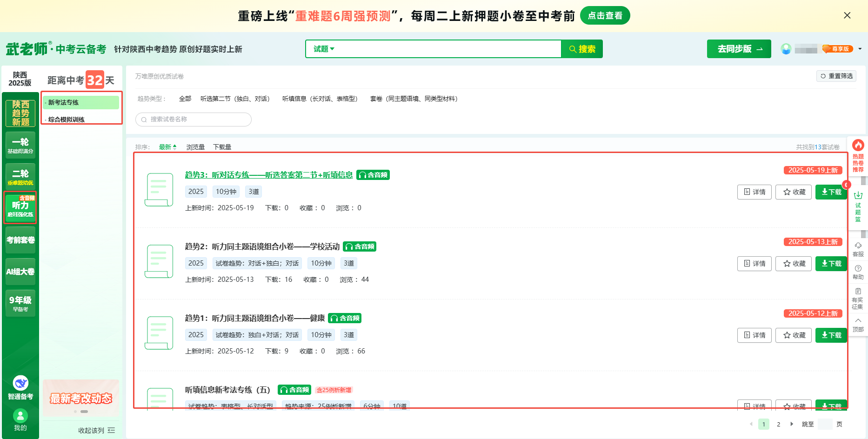Switch to 综合模拟训练 in the side menu
Viewport: 868px width, 439px height.
point(67,120)
